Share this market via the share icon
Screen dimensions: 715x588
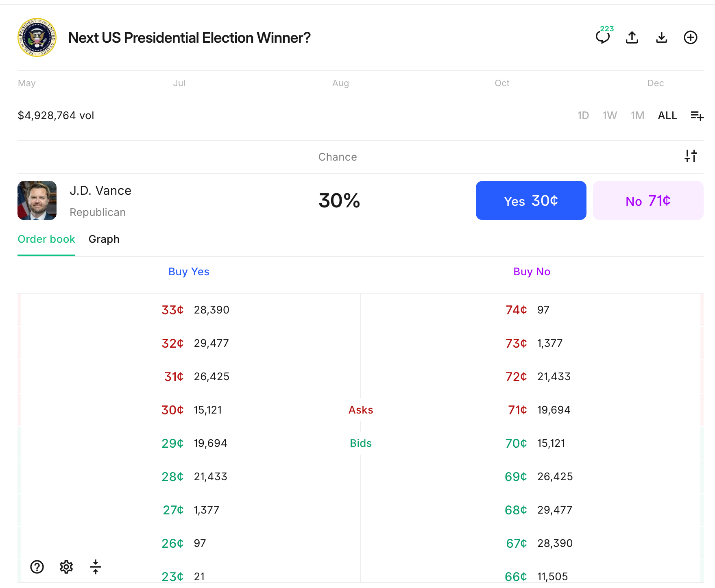pos(632,37)
